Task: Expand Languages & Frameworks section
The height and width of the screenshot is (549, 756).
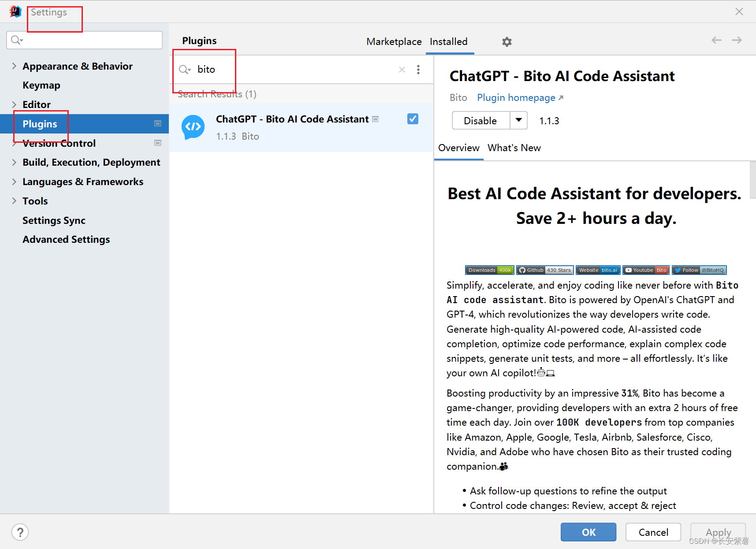Action: pyautogui.click(x=14, y=182)
